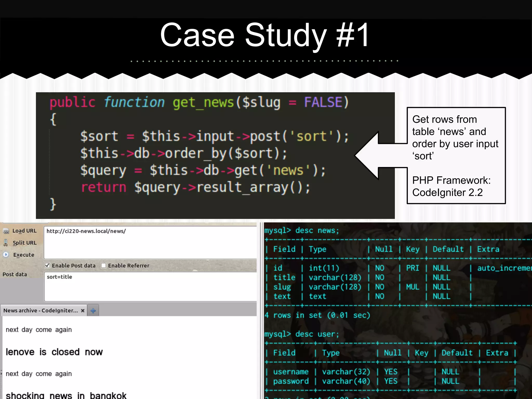532x399 pixels.
Task: Click the 'slug' field name in news table
Action: click(x=282, y=287)
